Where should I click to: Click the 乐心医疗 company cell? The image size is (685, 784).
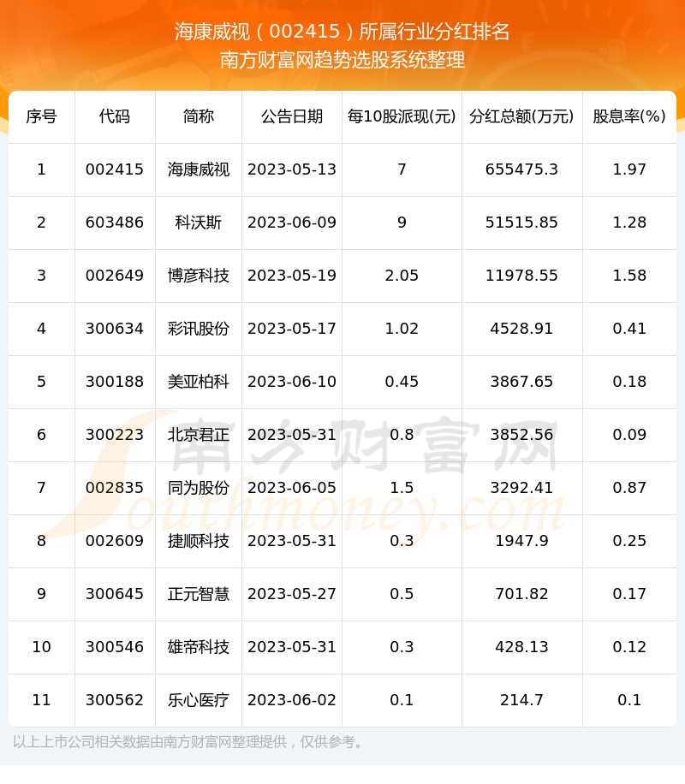point(198,700)
